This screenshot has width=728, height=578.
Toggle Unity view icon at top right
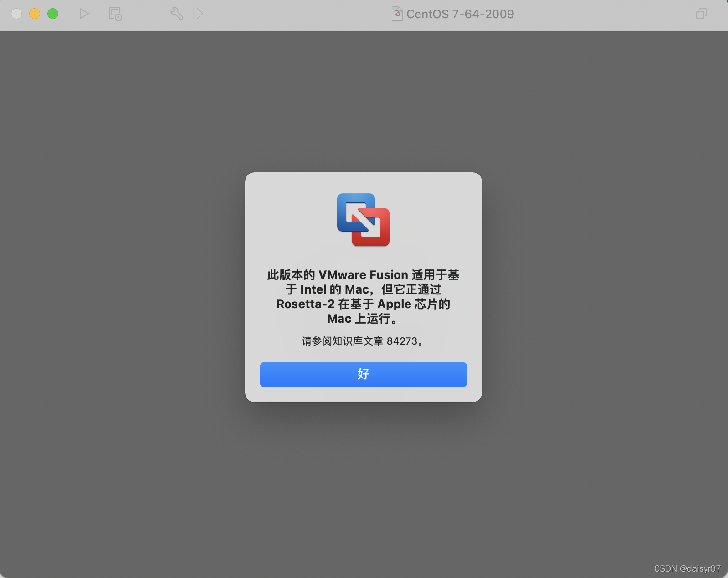point(702,14)
